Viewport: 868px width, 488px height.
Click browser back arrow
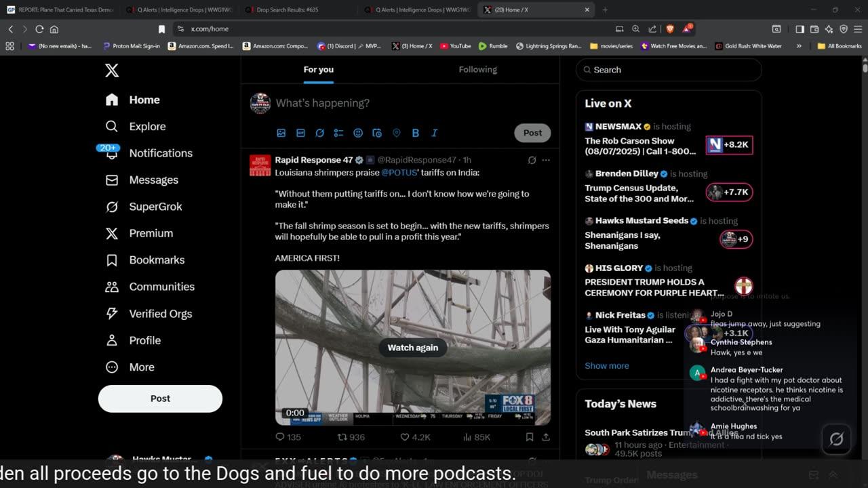tap(11, 29)
